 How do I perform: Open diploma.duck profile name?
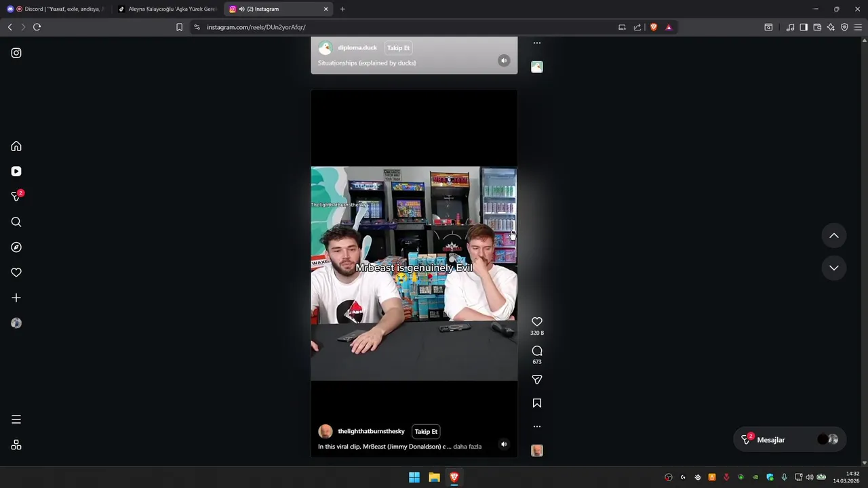(357, 48)
